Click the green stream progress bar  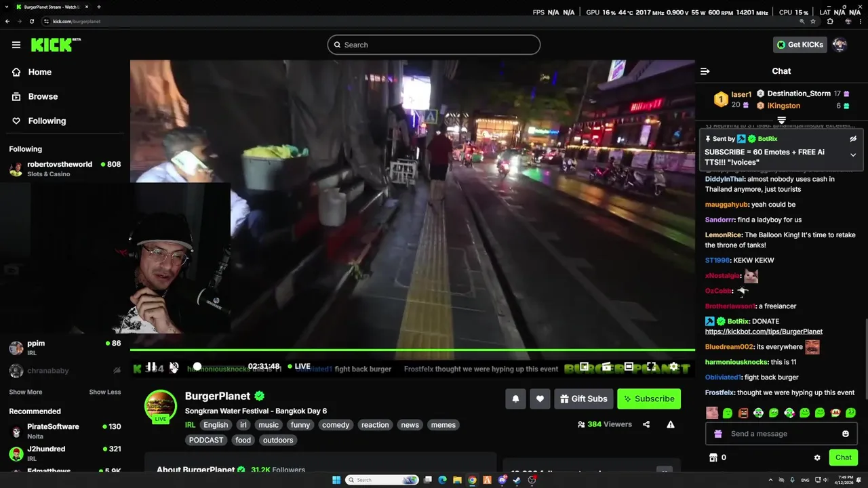click(x=412, y=350)
